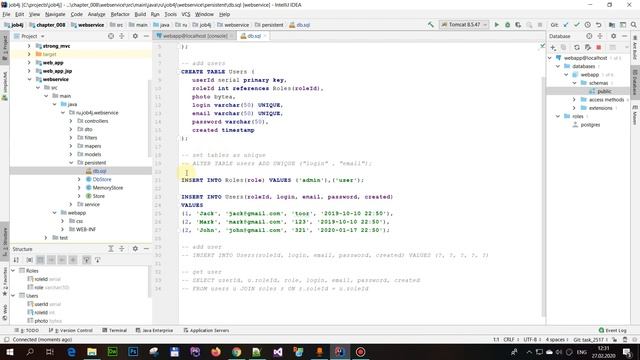640x360 pixels.
Task: Open Search Everywhere with the magnifier icon
Action: (633, 25)
